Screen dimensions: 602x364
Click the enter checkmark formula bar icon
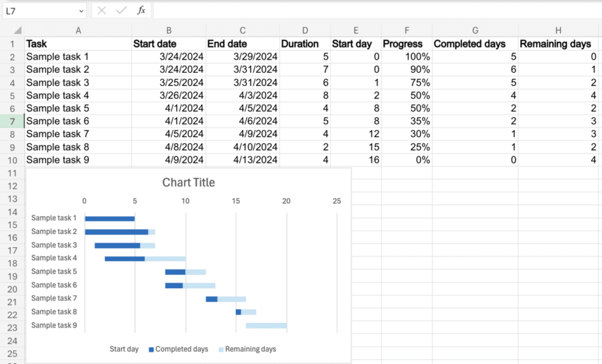(x=121, y=11)
